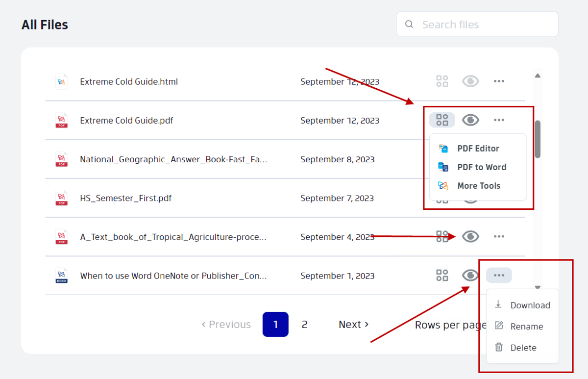588x379 pixels.
Task: Open PDF to Word converter
Action: click(482, 167)
